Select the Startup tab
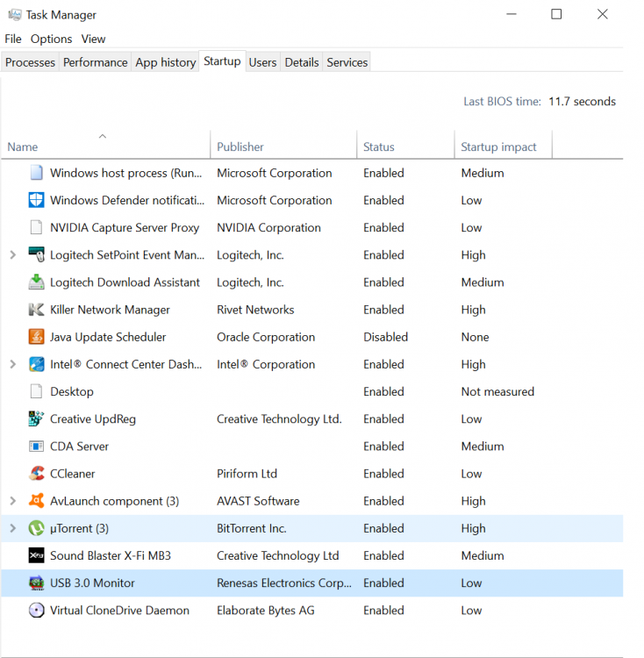The width and height of the screenshot is (644, 658). coord(222,61)
